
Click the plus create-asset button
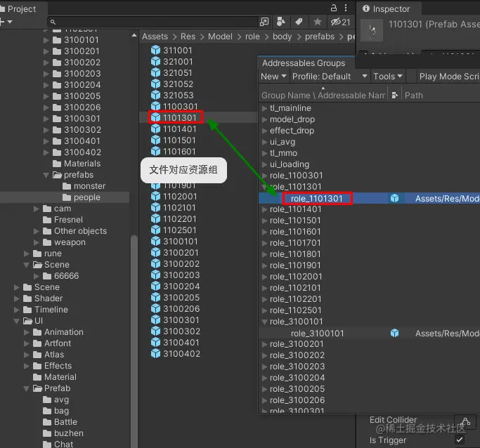pyautogui.click(x=2, y=21)
